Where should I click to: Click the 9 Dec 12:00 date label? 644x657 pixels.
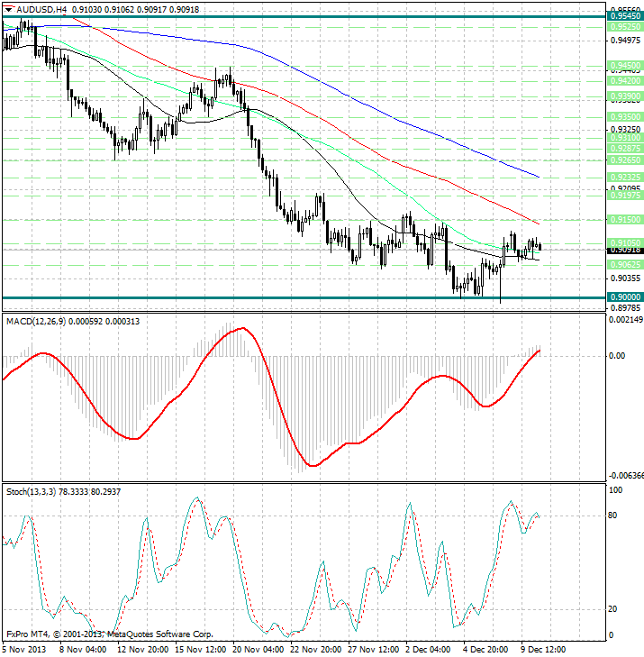pos(543,650)
